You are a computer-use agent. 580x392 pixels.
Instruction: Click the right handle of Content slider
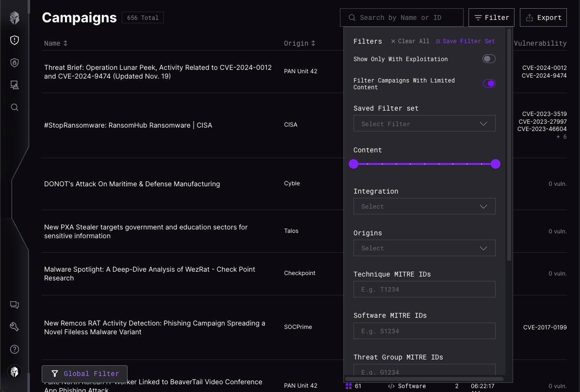(495, 164)
